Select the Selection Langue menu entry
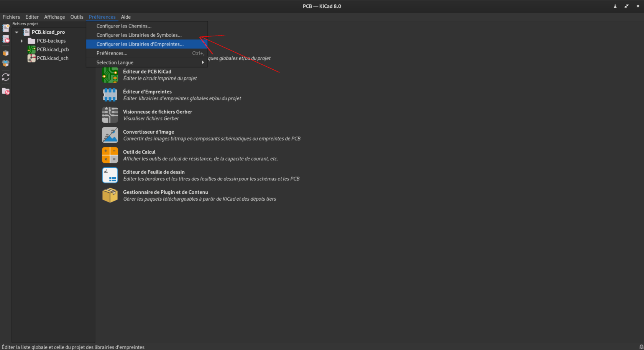The image size is (644, 350). [x=147, y=62]
